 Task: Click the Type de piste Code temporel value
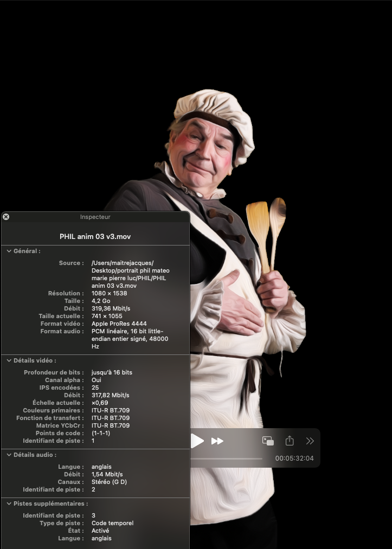click(112, 523)
